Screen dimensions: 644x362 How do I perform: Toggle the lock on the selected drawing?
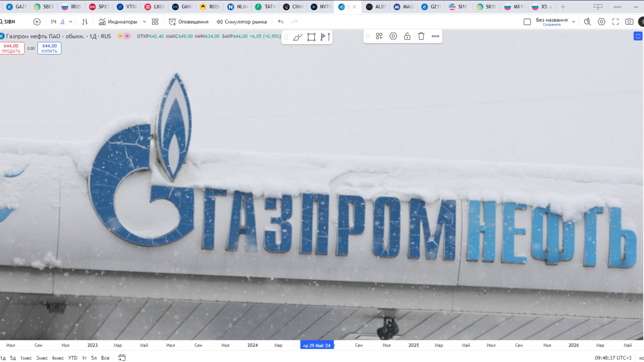(407, 36)
